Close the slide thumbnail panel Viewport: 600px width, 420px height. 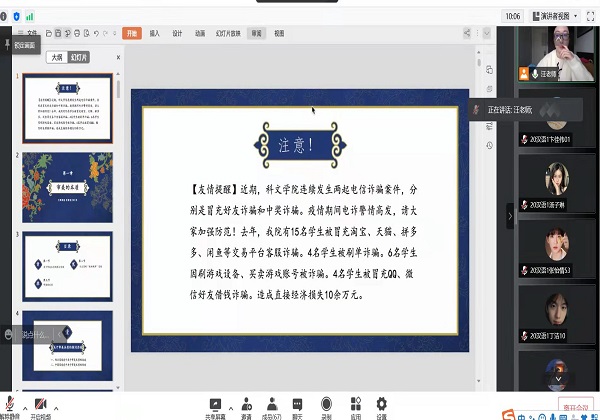pyautogui.click(x=118, y=57)
